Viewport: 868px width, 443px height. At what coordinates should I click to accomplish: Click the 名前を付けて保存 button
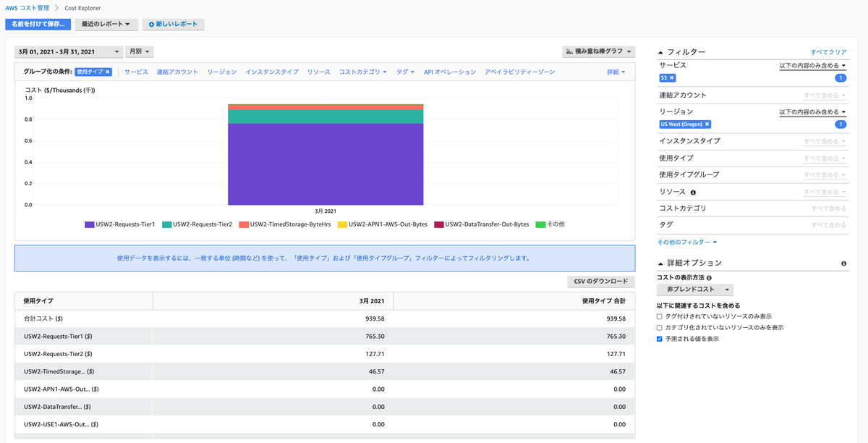tap(38, 24)
